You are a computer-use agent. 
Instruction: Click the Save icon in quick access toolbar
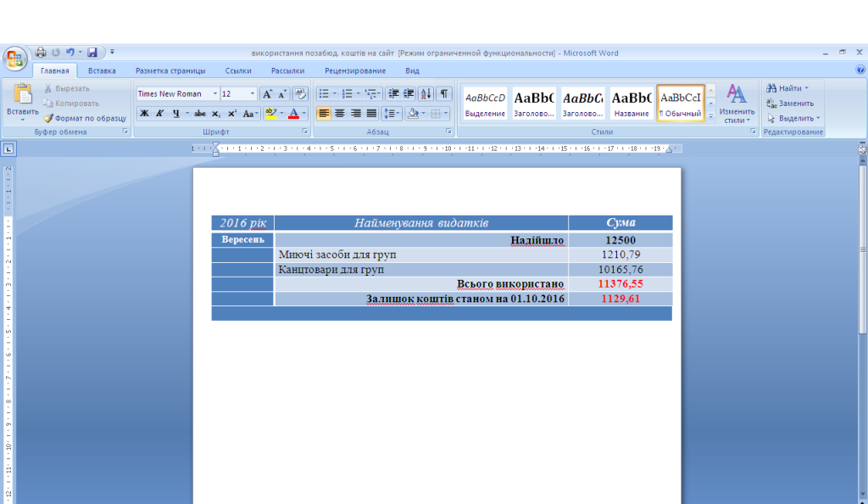92,53
